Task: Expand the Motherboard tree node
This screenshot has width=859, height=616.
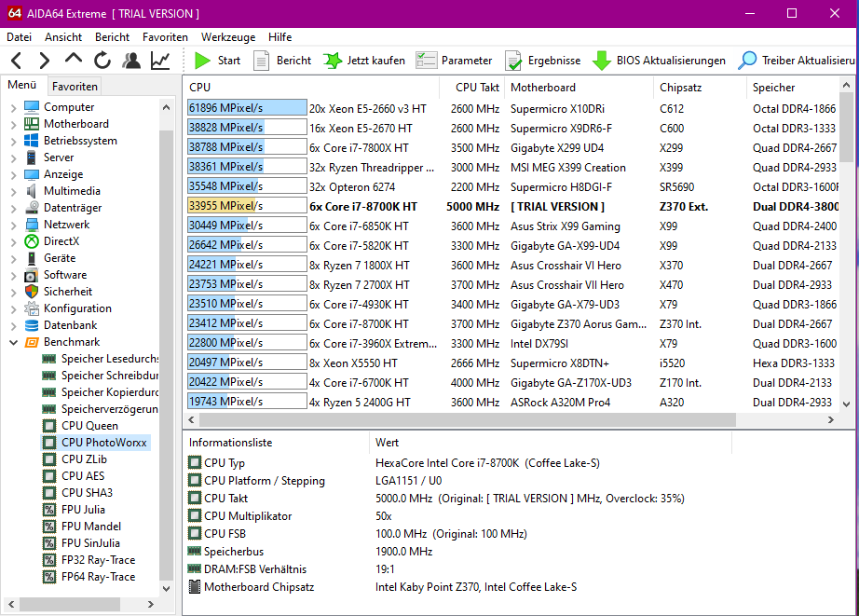Action: [14, 124]
